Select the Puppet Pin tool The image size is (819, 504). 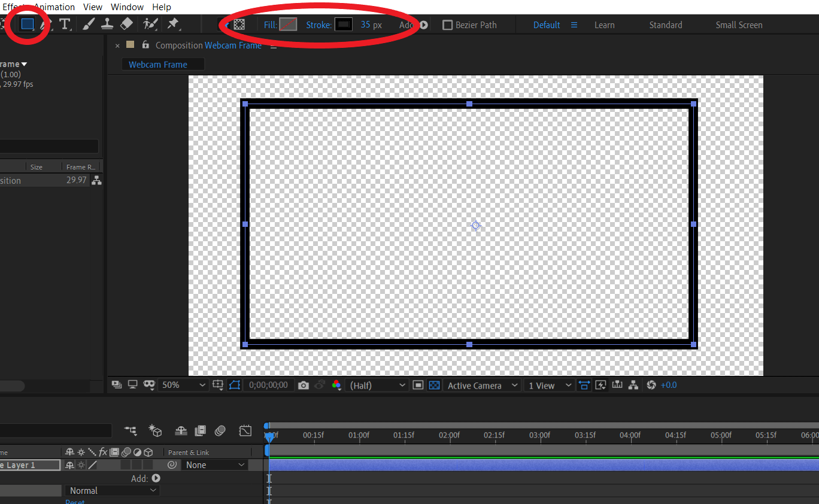click(x=173, y=25)
